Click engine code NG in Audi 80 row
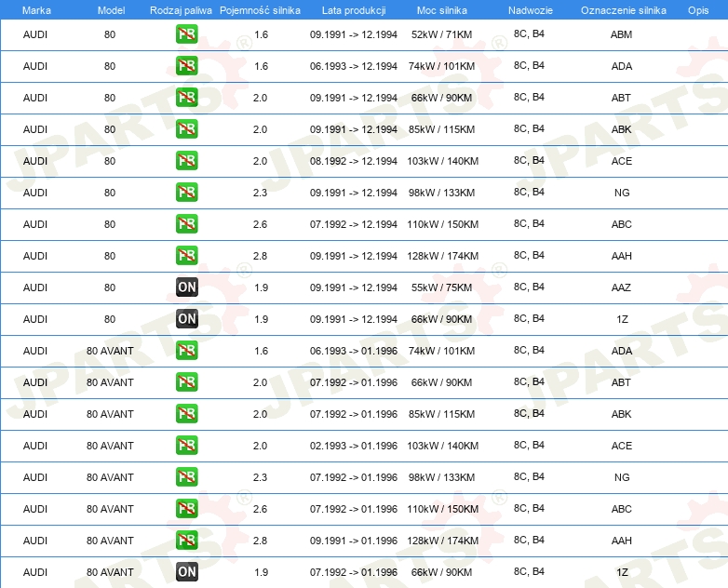Viewport: 728px width, 588px height. 622,193
